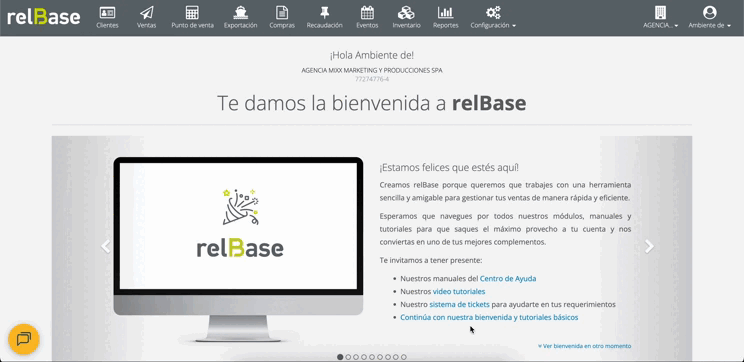Expand the Ambiente de user dropdown
The width and height of the screenshot is (744, 362).
point(709,18)
